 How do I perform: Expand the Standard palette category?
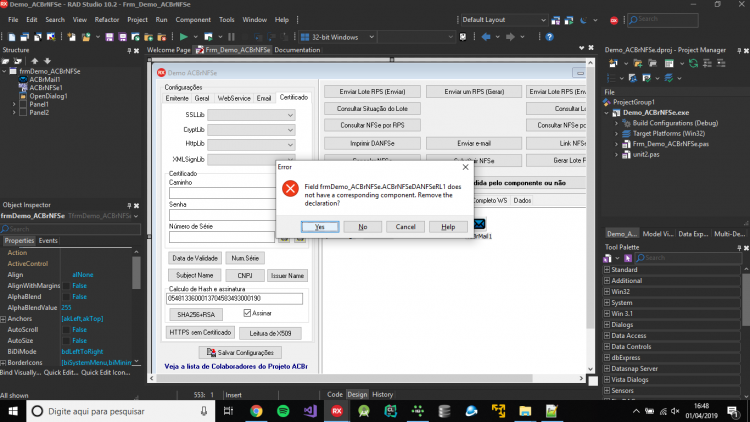tap(607, 270)
